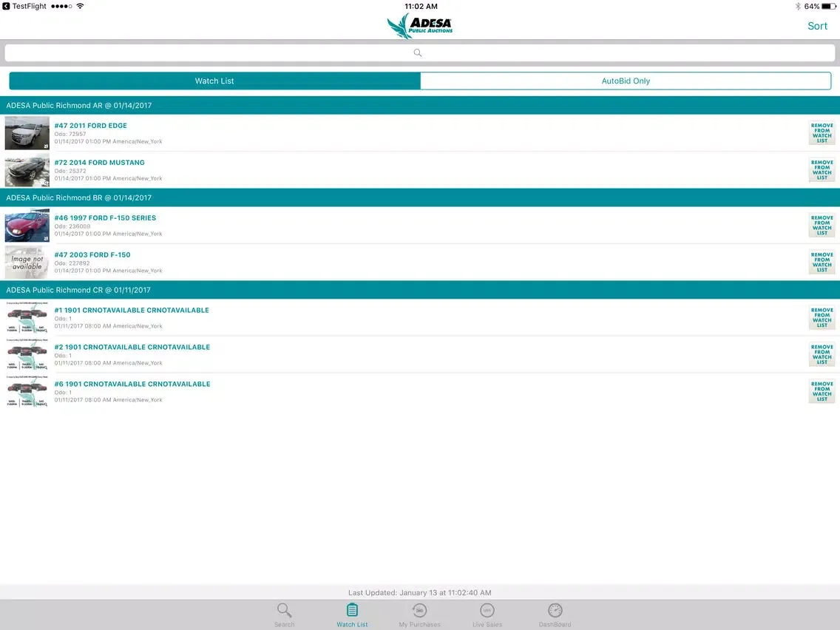Open listing '#47 2003 FORD F-150'
840x630 pixels.
92,254
